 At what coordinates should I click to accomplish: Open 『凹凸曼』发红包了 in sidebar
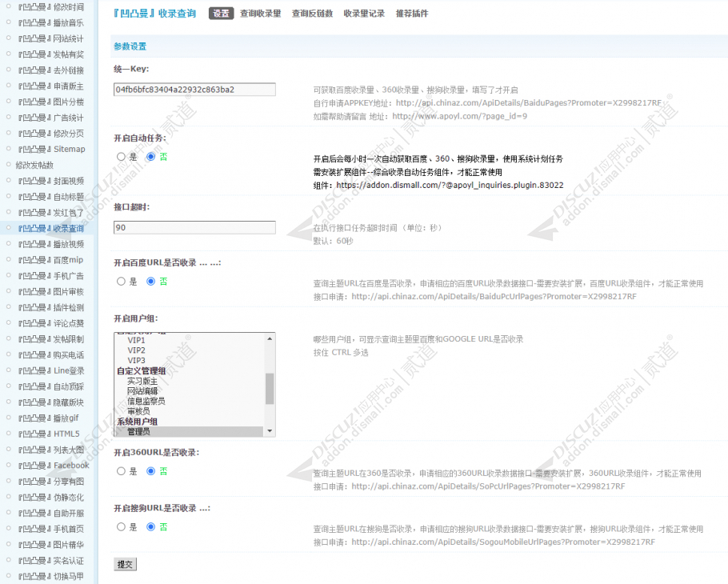pyautogui.click(x=51, y=213)
